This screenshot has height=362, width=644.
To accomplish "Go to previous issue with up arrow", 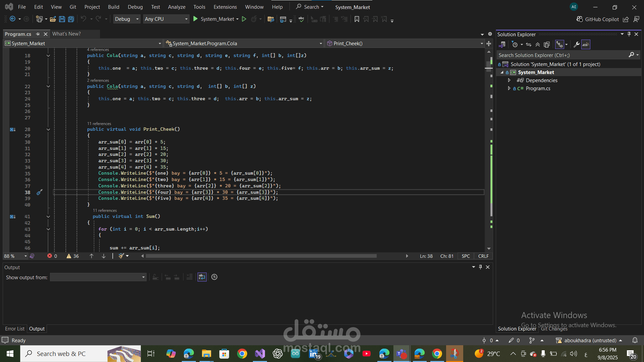I will pos(92,256).
